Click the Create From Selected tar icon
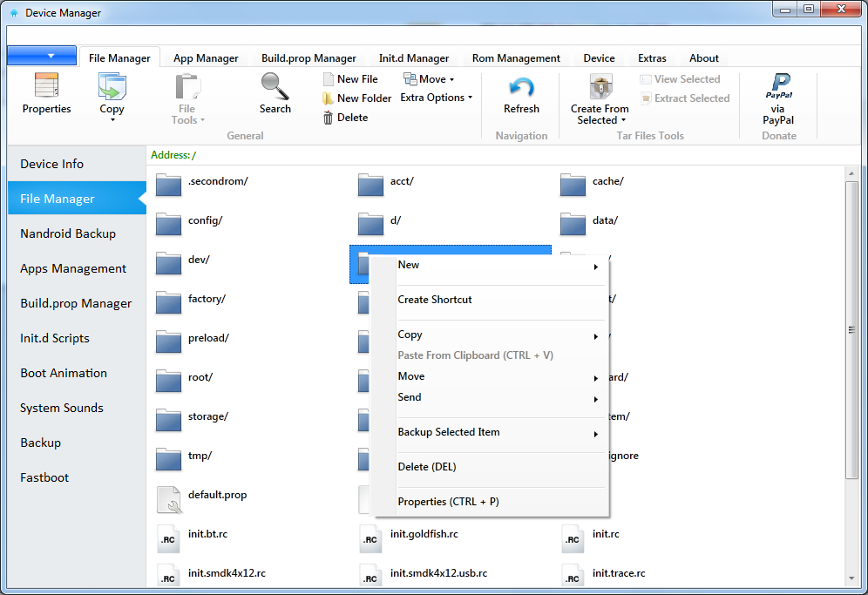This screenshot has height=595, width=868. coord(600,86)
